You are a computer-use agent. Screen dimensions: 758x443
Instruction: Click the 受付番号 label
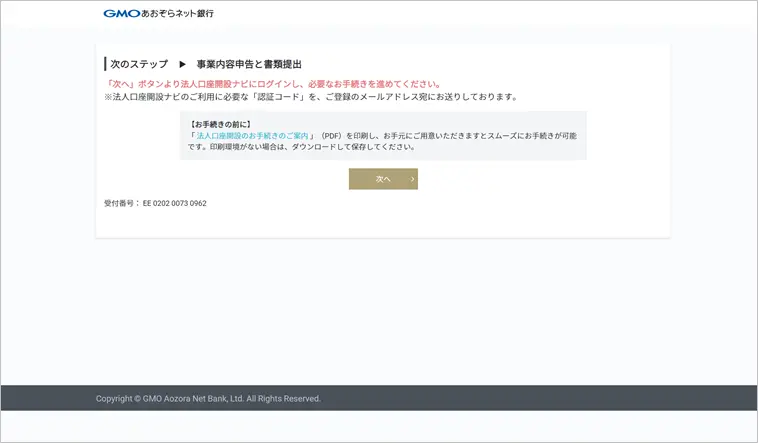pyautogui.click(x=121, y=203)
